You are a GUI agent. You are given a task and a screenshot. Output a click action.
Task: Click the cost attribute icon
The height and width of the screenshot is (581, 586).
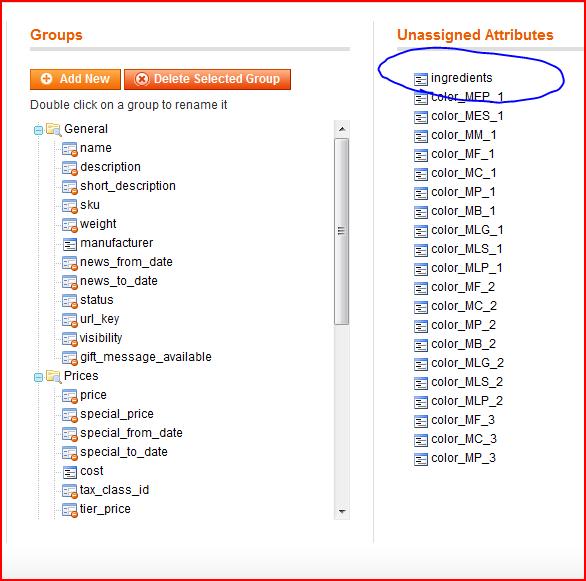[70, 472]
